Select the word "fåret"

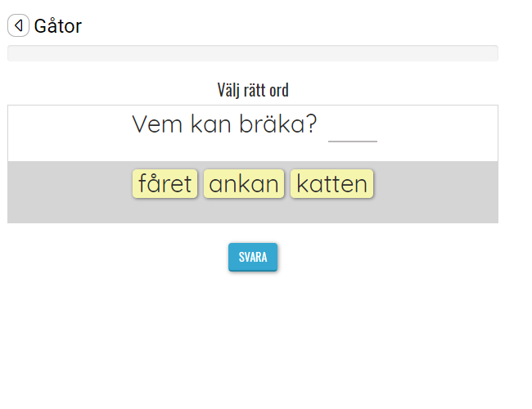point(165,184)
